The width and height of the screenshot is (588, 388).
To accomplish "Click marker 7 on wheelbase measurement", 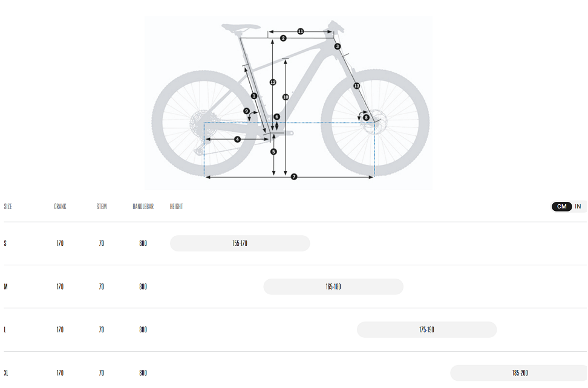I will pos(294,176).
